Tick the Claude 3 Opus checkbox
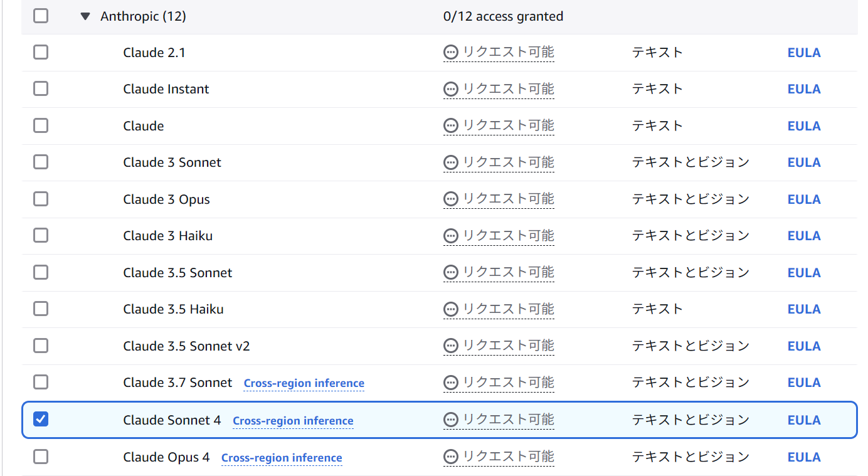Viewport: 868px width, 476px height. tap(41, 199)
